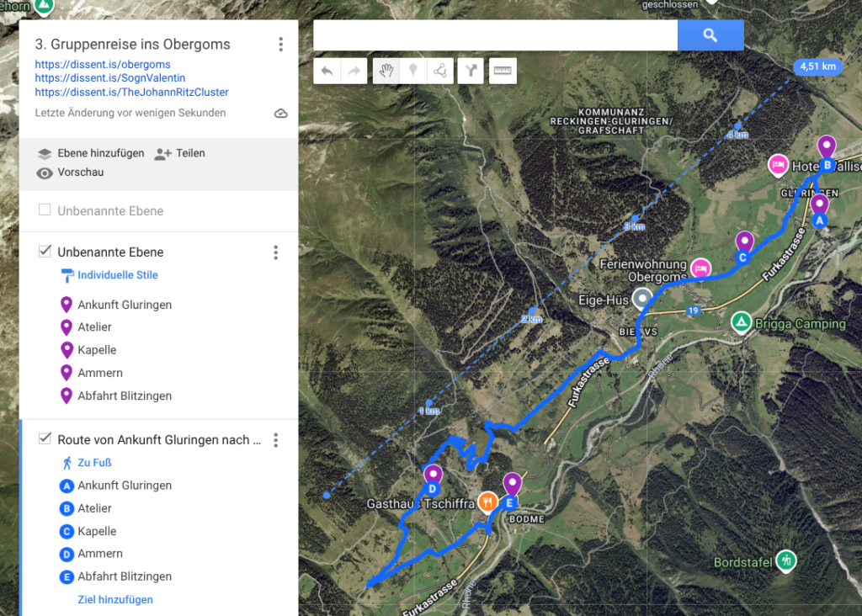Select the add directions tool
Image resolution: width=862 pixels, height=616 pixels.
[471, 72]
